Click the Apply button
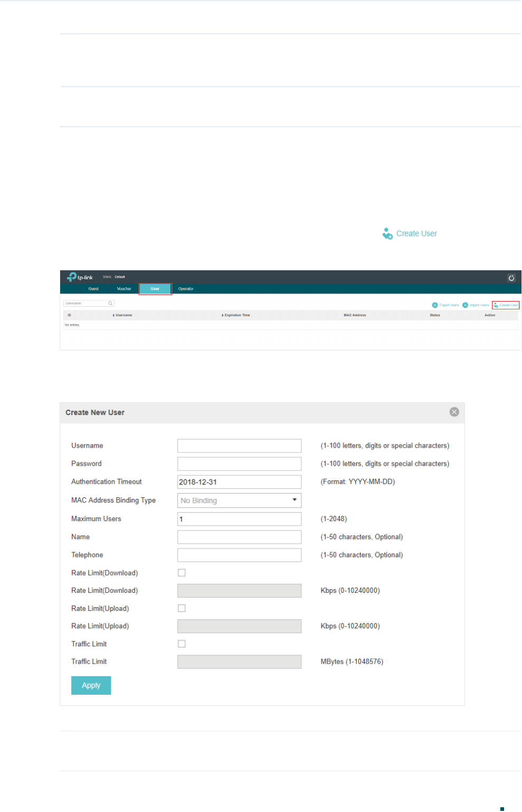 91,685
